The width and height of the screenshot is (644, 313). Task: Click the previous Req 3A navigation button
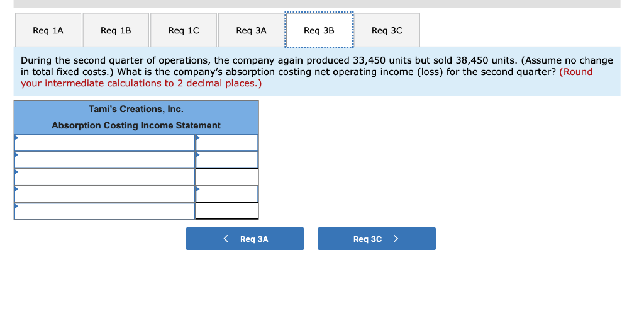pos(245,239)
